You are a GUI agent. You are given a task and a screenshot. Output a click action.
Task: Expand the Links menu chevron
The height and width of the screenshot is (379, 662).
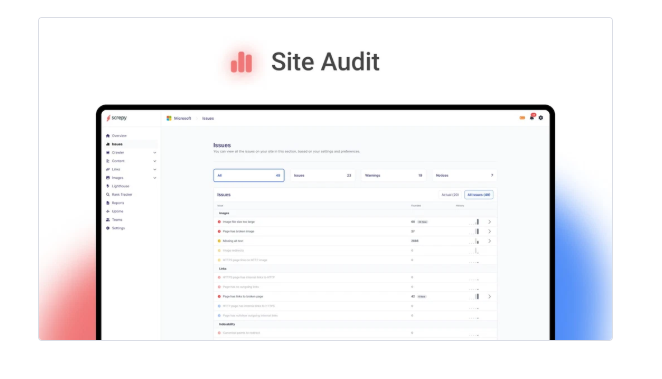[155, 170]
